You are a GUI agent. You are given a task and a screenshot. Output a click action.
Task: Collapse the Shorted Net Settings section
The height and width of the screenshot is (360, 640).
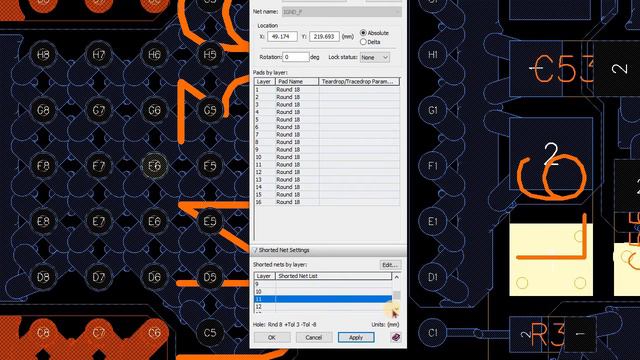255,250
